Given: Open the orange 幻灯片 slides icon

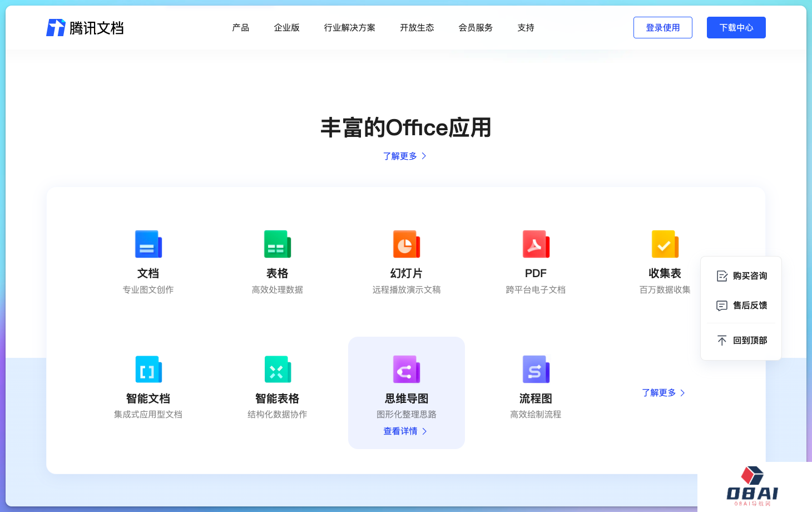Looking at the screenshot, I should pos(407,244).
